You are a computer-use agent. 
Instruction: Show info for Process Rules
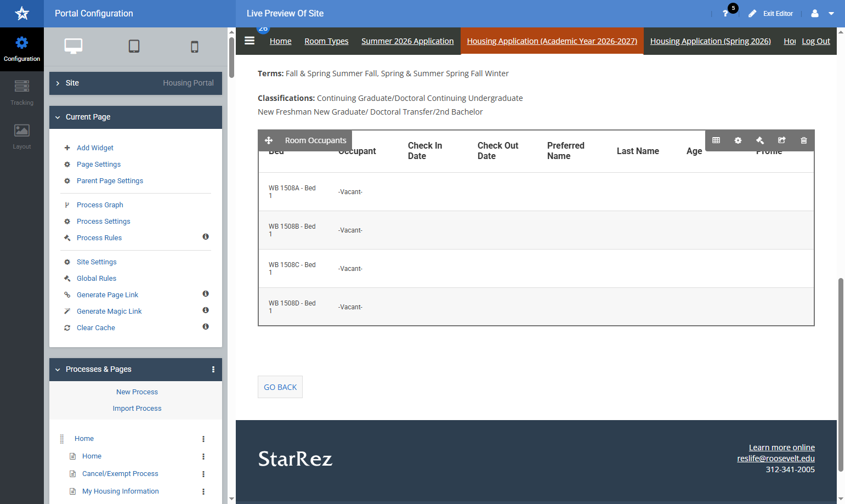[x=206, y=237]
